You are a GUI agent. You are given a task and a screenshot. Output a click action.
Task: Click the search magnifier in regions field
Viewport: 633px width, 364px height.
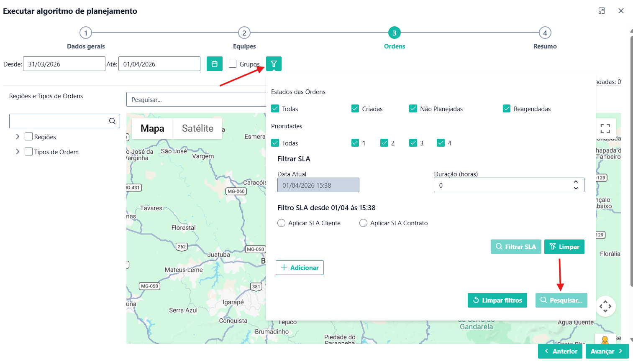tap(112, 121)
